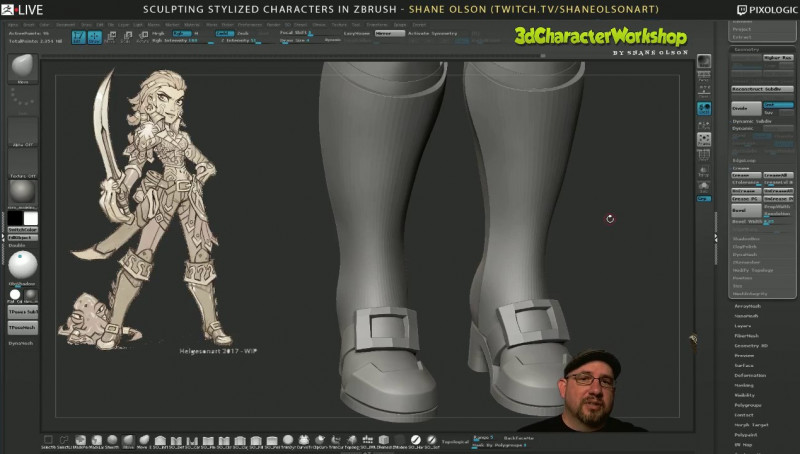Expand the ZRemesher section
Screen dimensions: 800x454
(746, 262)
